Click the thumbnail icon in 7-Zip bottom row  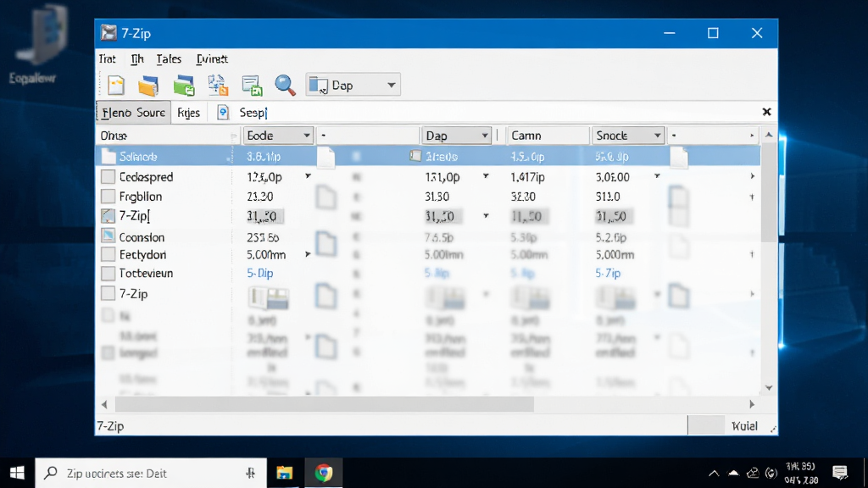(268, 298)
